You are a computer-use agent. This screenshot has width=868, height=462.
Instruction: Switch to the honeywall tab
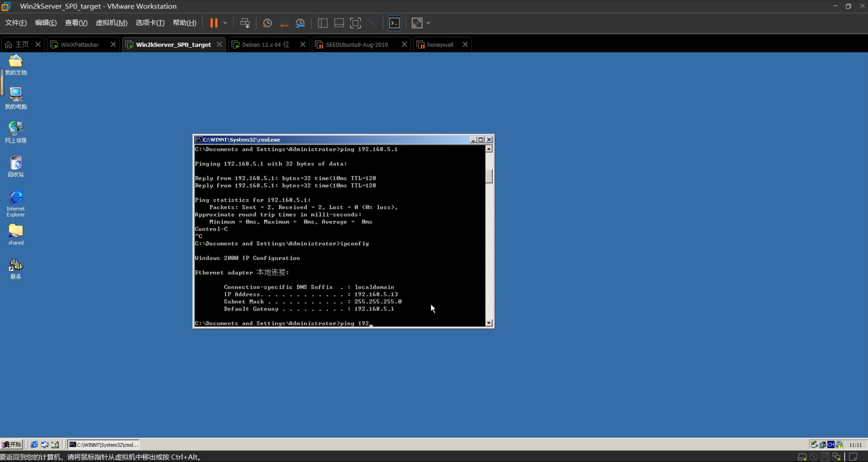(440, 45)
